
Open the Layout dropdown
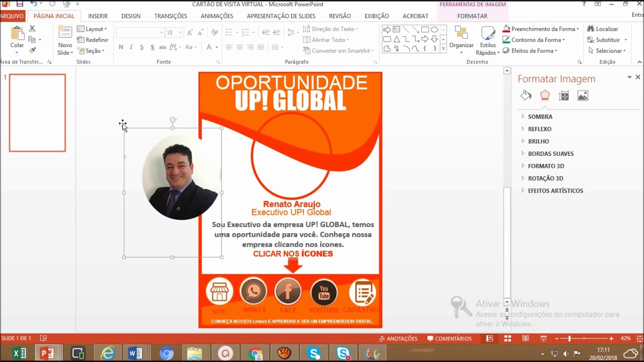point(92,29)
